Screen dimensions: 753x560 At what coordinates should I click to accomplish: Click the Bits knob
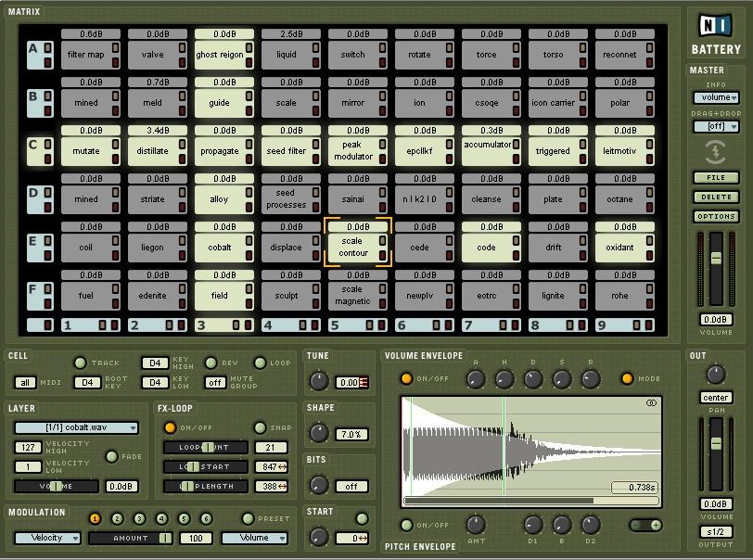pos(319,485)
